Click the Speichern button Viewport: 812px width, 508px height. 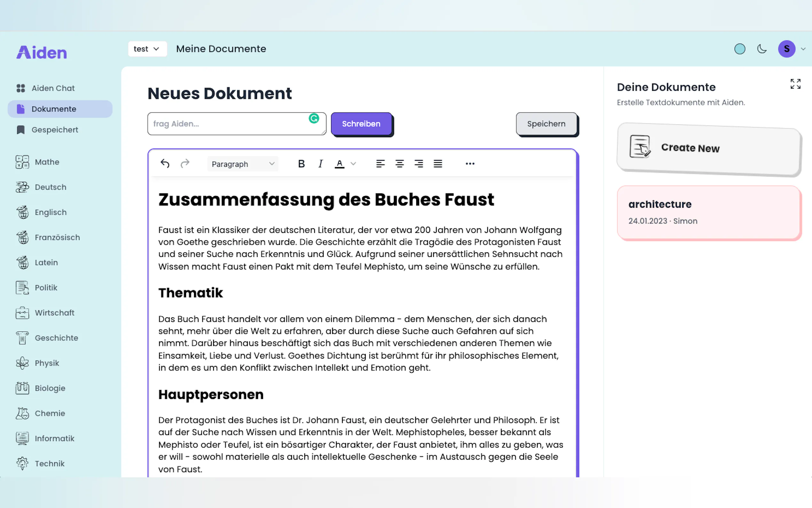[546, 124]
